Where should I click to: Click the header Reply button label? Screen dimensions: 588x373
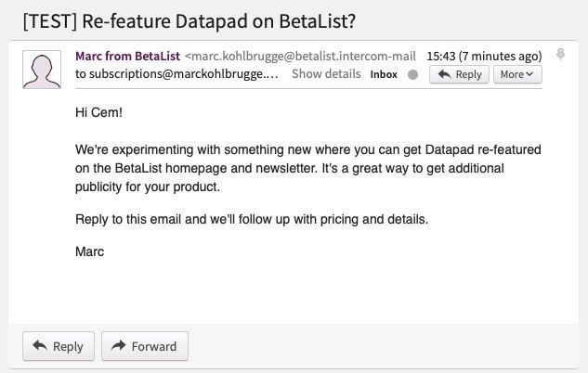[x=468, y=74]
